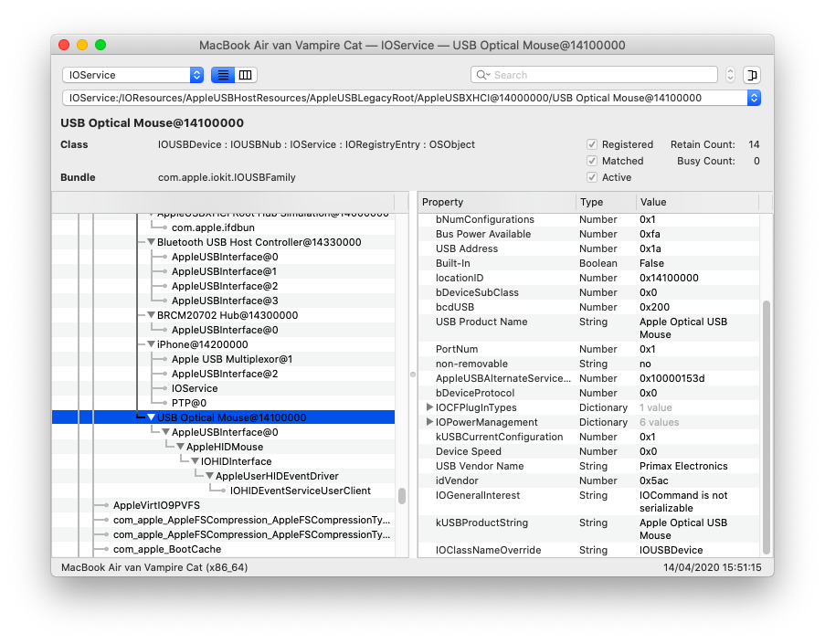Collapse the IOHIDInterface node
This screenshot has height=644, width=825.
tap(196, 461)
